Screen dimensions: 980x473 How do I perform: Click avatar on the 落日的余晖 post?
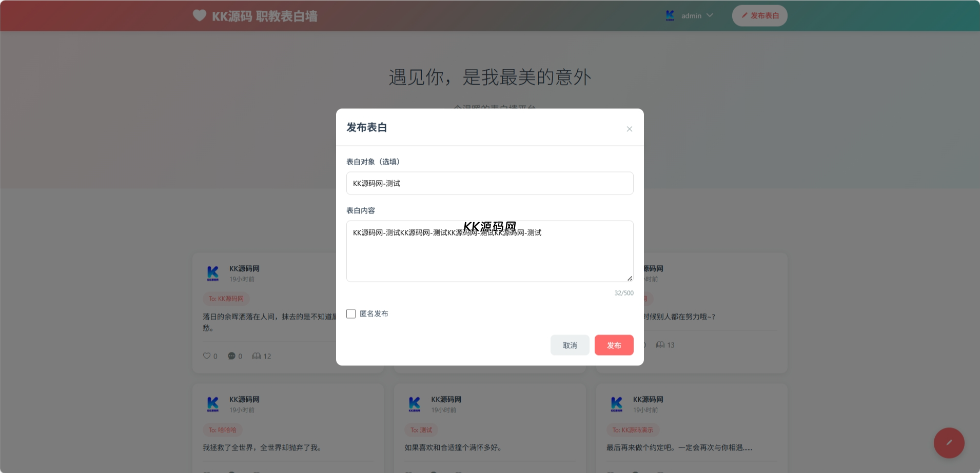coord(213,273)
